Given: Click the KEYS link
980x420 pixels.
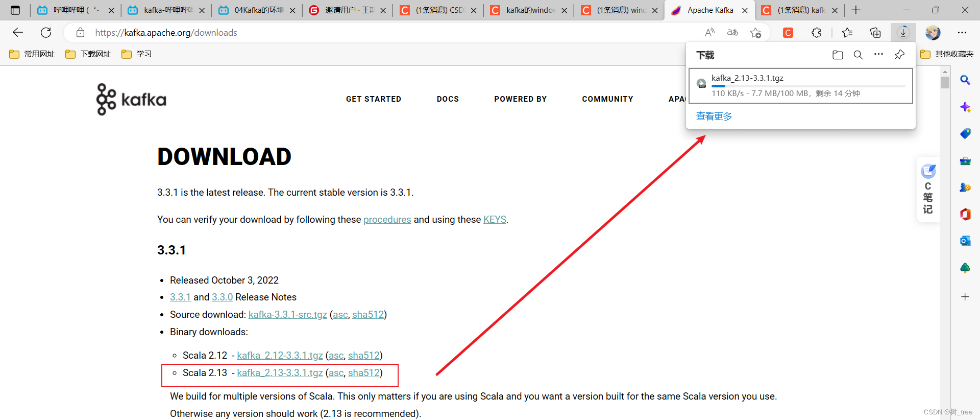Looking at the screenshot, I should [x=495, y=220].
